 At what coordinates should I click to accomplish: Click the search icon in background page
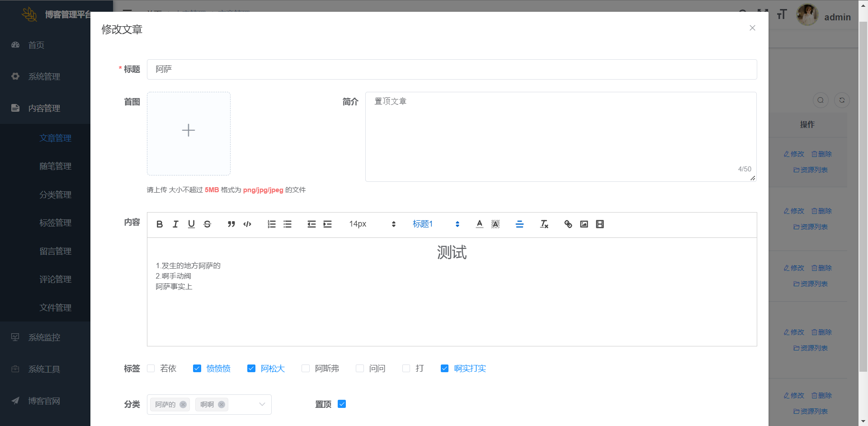pyautogui.click(x=821, y=100)
